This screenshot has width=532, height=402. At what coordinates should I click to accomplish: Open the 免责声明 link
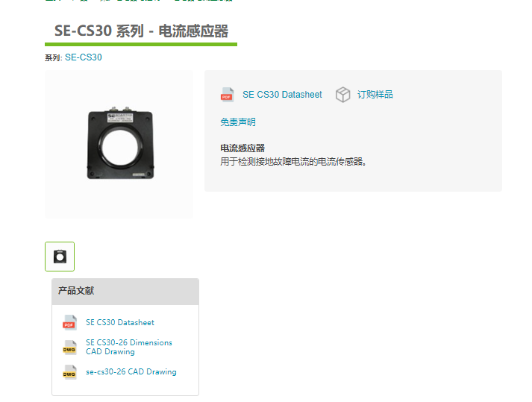click(x=238, y=122)
